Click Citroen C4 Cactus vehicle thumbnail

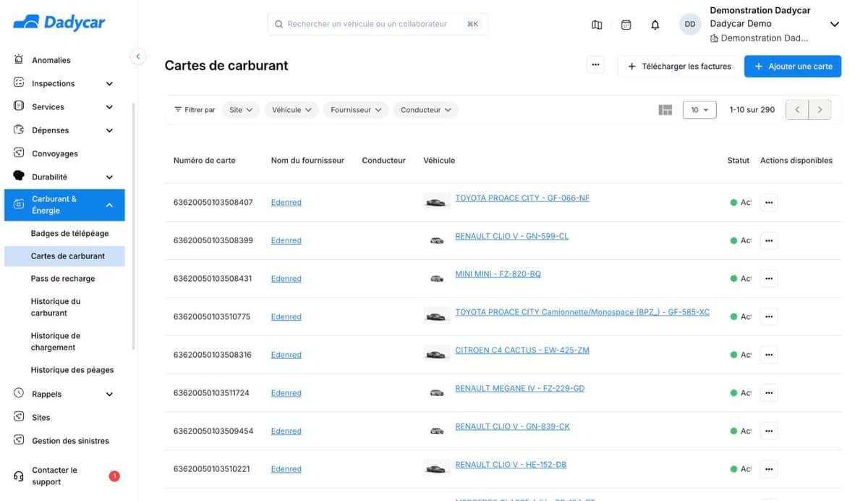tap(436, 354)
